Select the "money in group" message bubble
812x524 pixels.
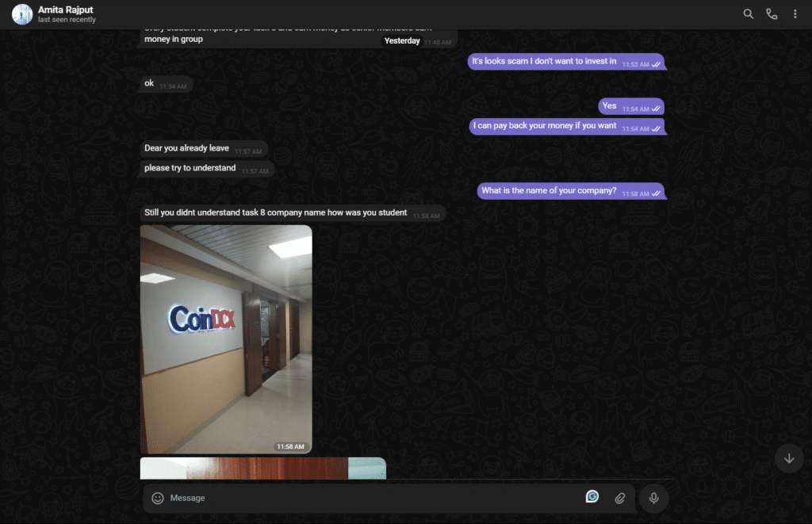(298, 39)
